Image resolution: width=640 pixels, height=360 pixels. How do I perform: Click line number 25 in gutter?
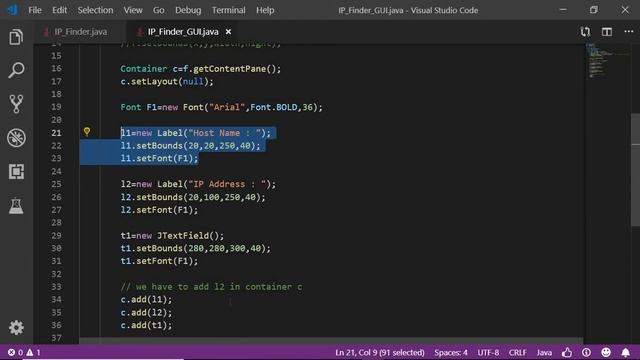tap(56, 184)
